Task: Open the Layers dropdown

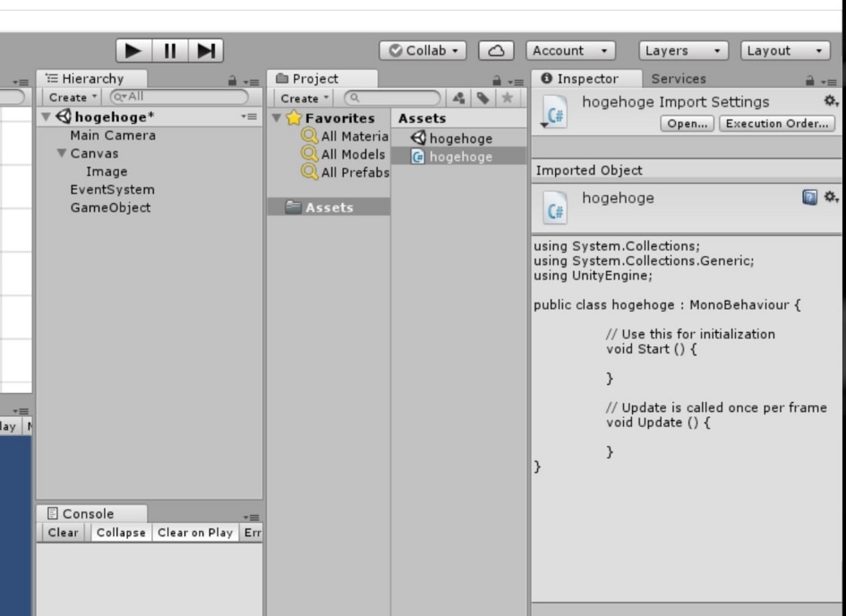Action: click(x=683, y=50)
